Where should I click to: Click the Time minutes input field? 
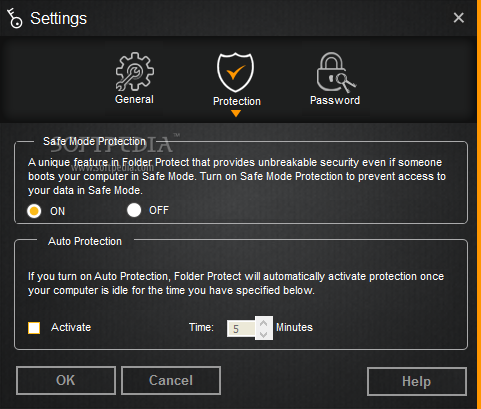point(241,329)
